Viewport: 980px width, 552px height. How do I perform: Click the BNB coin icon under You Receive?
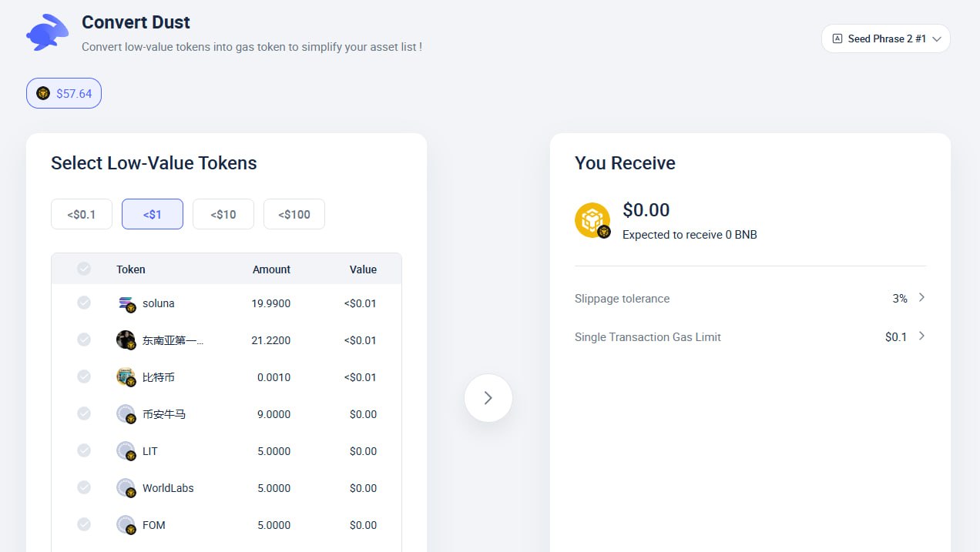tap(592, 221)
